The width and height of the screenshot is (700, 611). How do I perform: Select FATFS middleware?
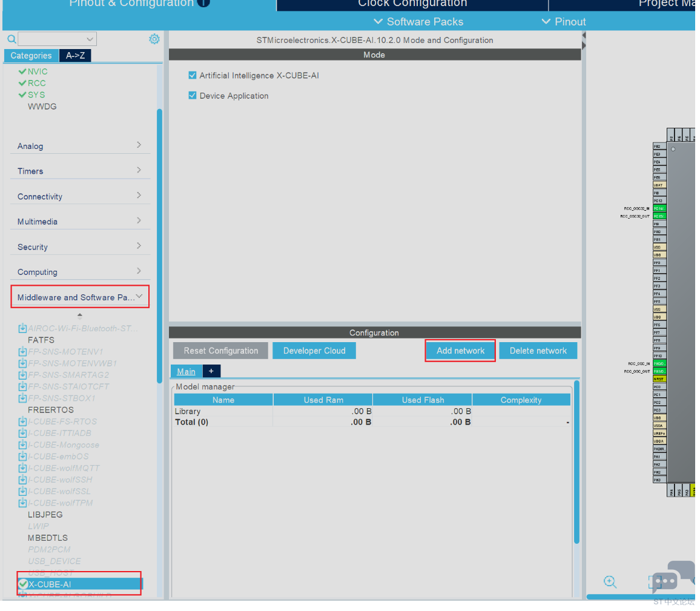41,340
